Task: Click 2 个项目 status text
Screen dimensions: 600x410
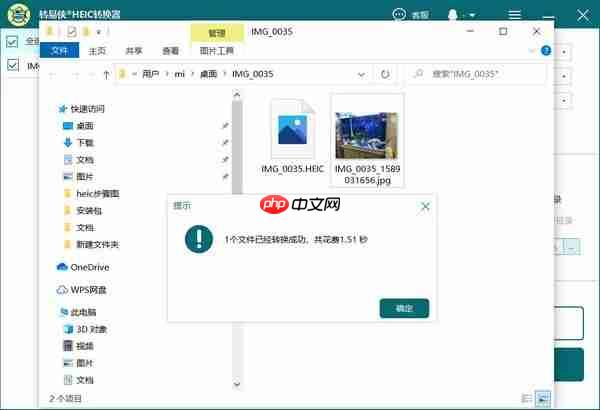Action: pos(65,399)
